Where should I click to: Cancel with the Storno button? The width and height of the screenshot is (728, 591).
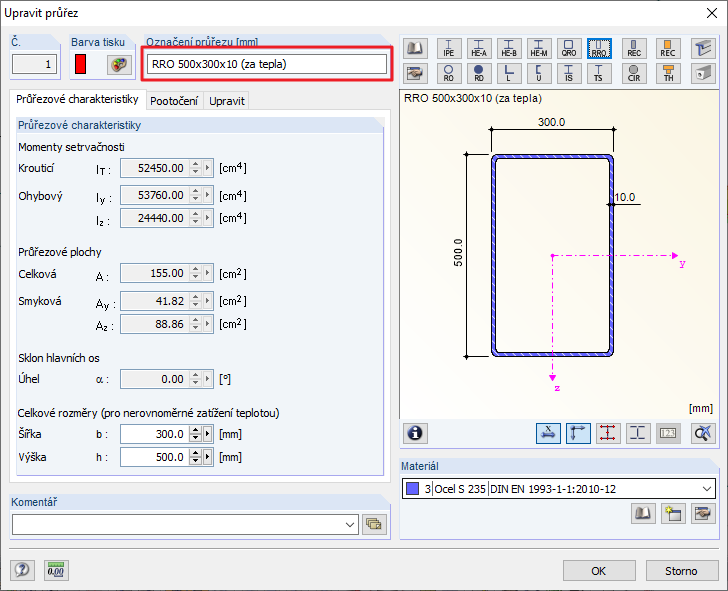681,571
